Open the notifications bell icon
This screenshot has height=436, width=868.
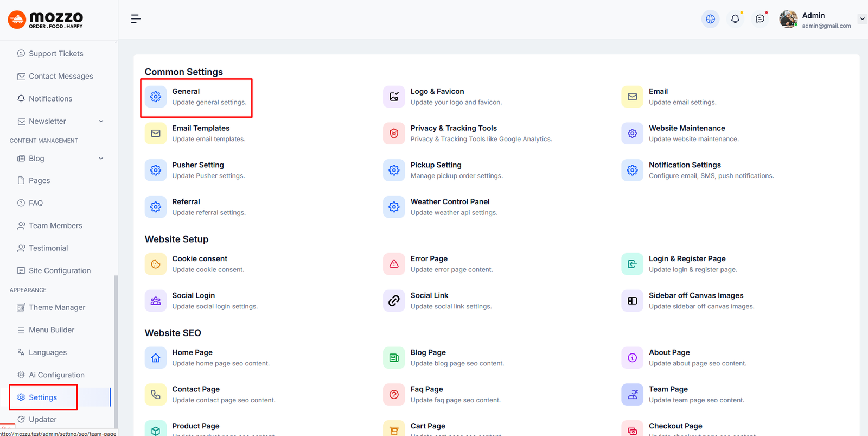click(x=735, y=19)
